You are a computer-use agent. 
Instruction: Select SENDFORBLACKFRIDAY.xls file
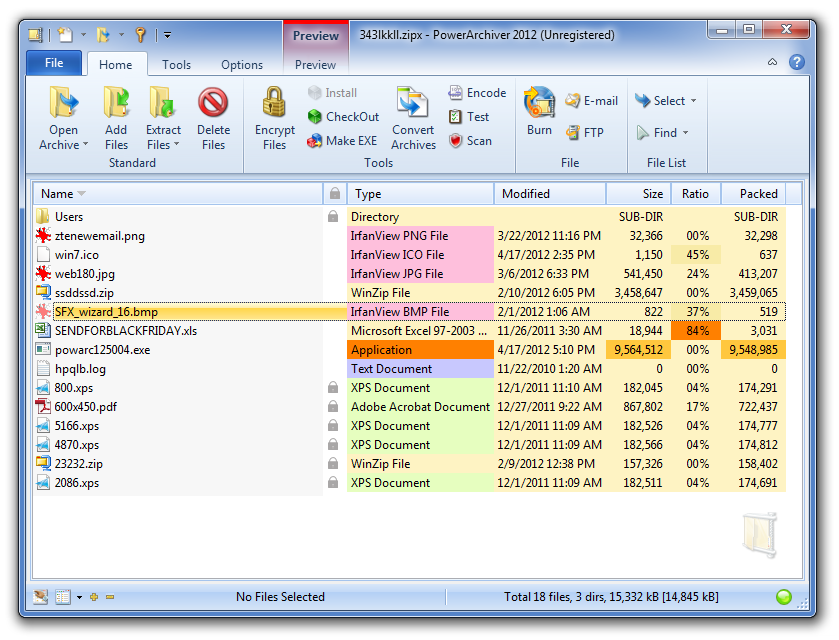click(409, 331)
